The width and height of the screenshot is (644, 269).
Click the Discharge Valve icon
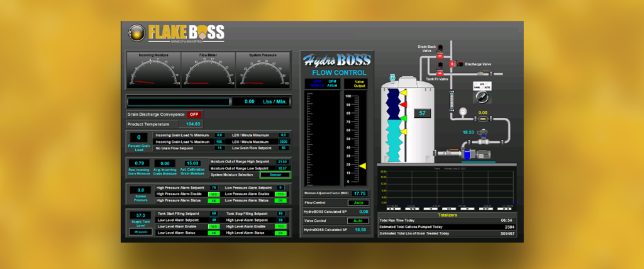point(455,64)
